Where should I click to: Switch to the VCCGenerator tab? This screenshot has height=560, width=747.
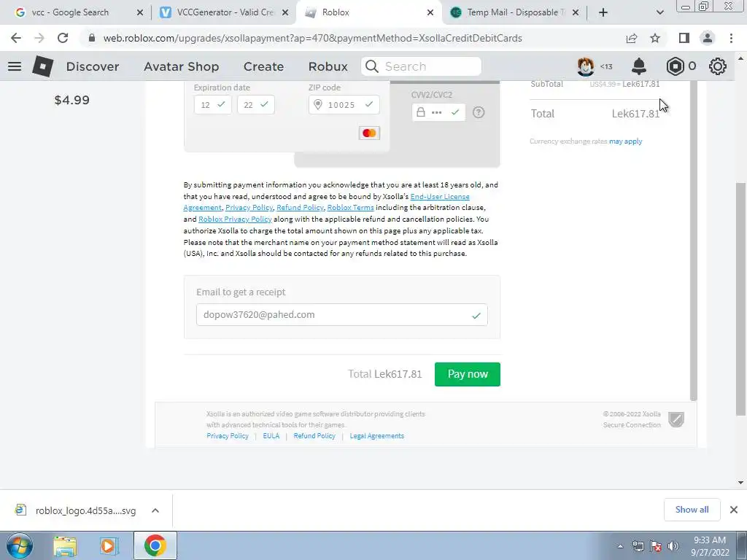coord(224,12)
